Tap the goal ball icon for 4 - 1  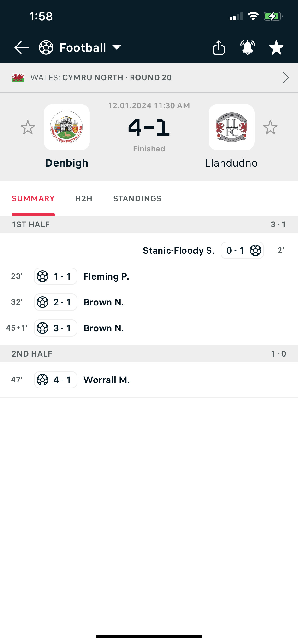[42, 380]
